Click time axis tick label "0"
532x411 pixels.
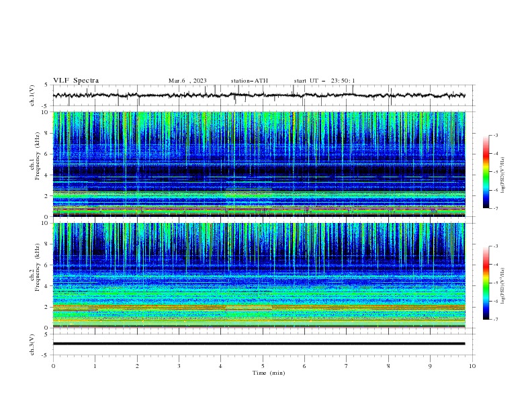53,366
